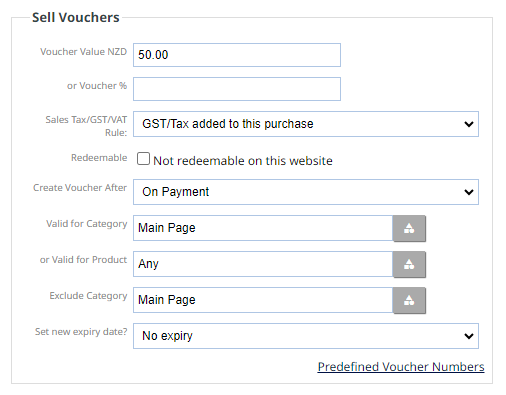The height and width of the screenshot is (395, 506).
Task: Open the Sales Tax/GST/VAT Rule dropdown
Action: 306,124
